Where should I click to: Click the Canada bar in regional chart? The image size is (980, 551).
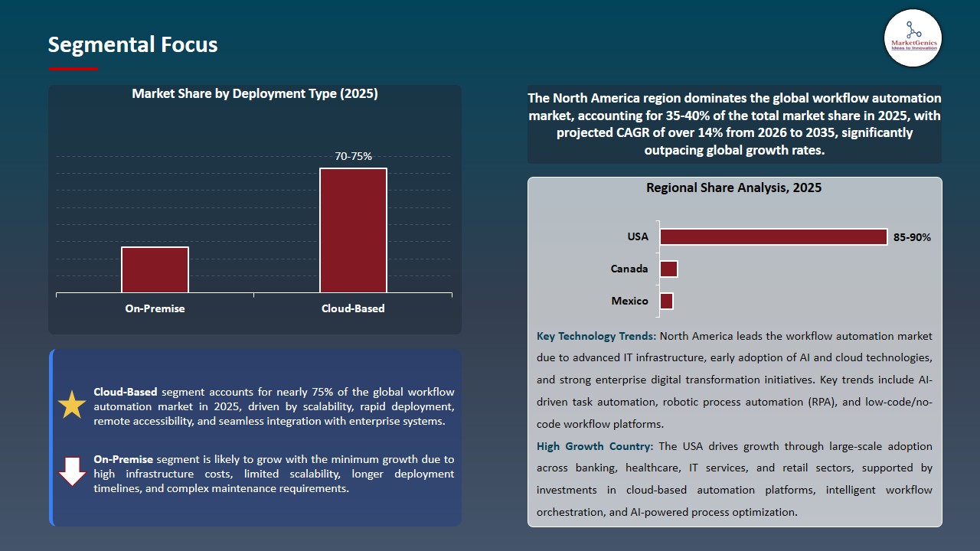coord(668,269)
